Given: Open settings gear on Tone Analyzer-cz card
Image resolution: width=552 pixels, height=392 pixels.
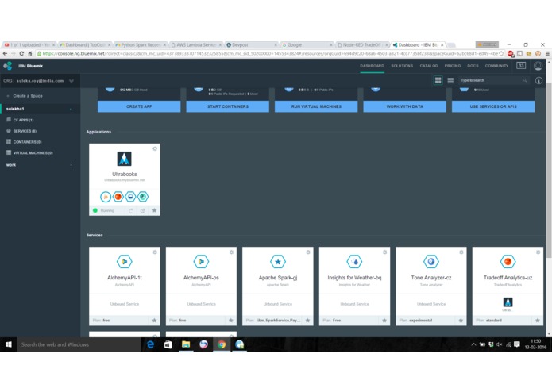Looking at the screenshot, I should pos(461,252).
